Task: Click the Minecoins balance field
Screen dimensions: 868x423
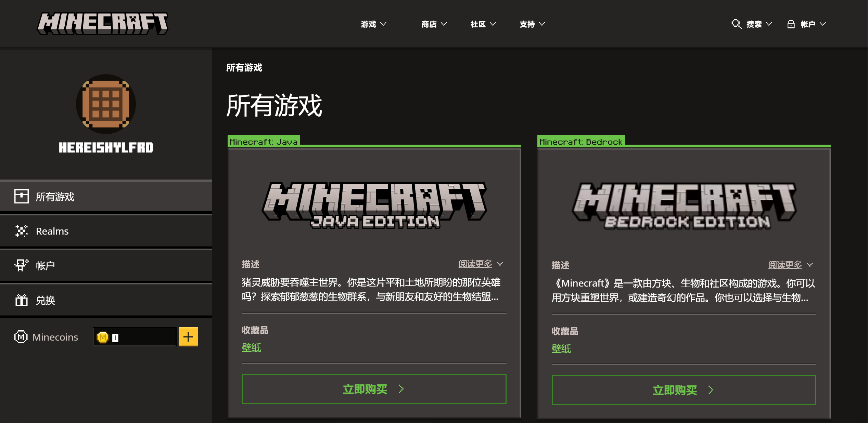Action: point(135,337)
